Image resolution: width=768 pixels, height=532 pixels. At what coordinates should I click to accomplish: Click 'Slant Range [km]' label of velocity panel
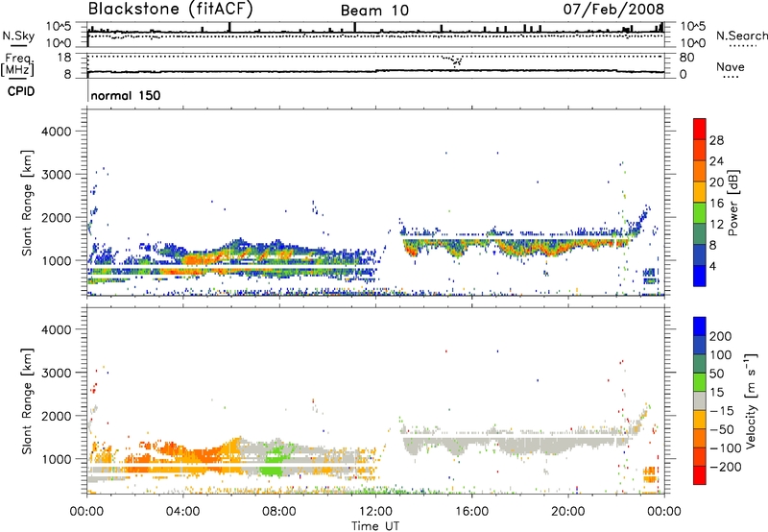pos(27,400)
